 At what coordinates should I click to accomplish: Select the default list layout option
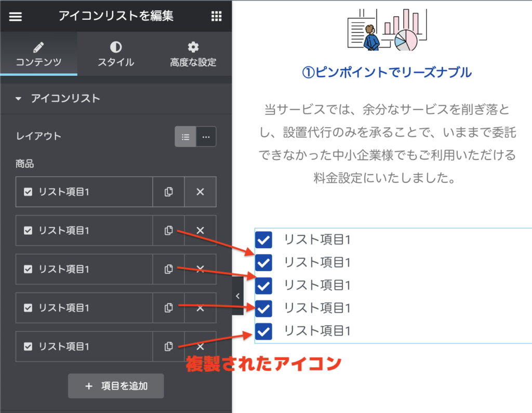point(185,137)
